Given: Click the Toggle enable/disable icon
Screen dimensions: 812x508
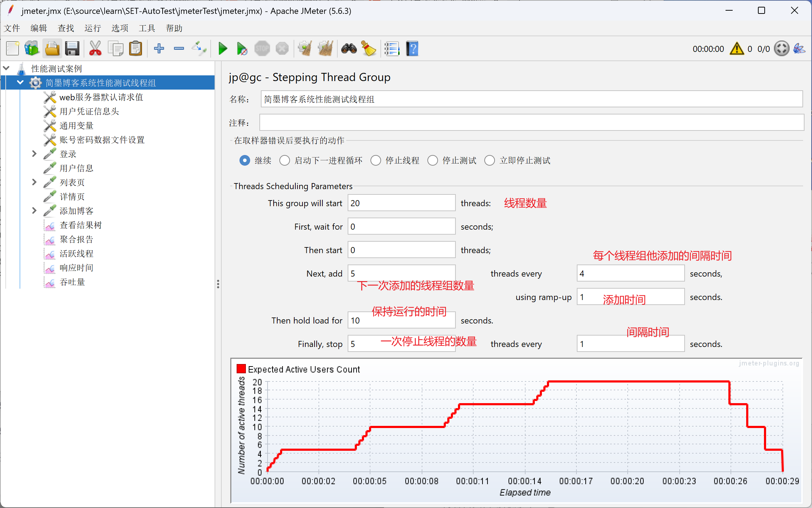Looking at the screenshot, I should tap(199, 48).
